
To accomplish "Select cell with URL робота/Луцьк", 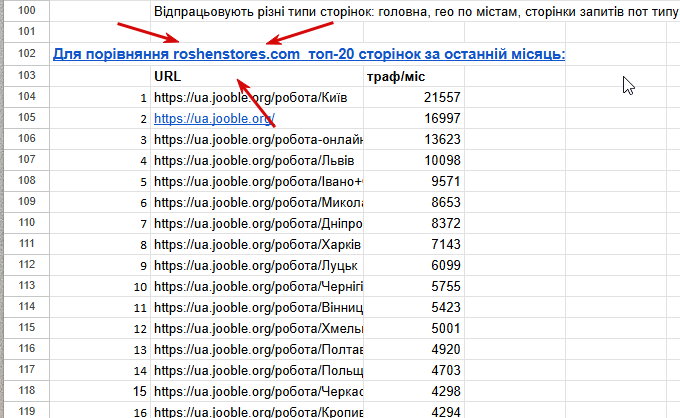I will point(257,265).
